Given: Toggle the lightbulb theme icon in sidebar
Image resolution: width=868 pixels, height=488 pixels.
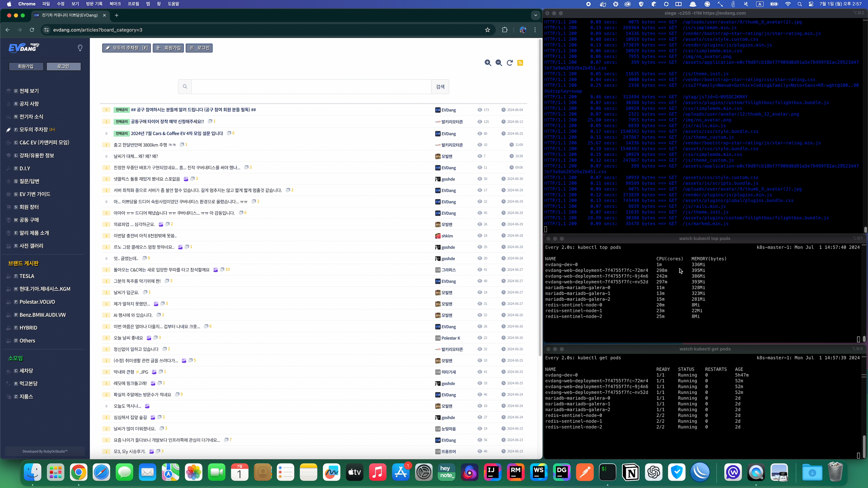Looking at the screenshot, I should [x=80, y=48].
